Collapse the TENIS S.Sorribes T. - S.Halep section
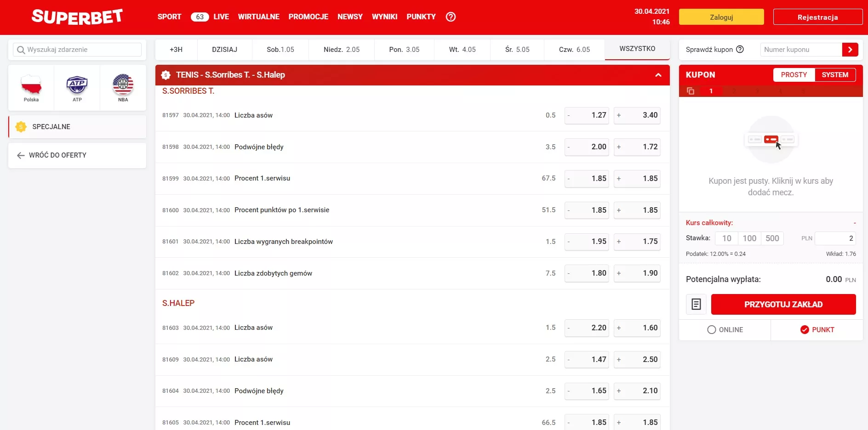The width and height of the screenshot is (868, 430). click(x=658, y=75)
